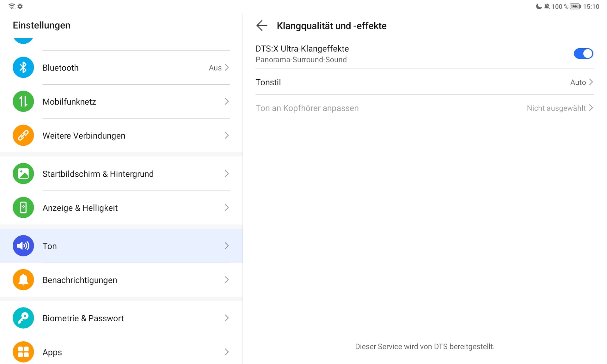The image size is (607, 364).
Task: Click the Anzeige & Helligkeit display icon
Action: (x=23, y=208)
